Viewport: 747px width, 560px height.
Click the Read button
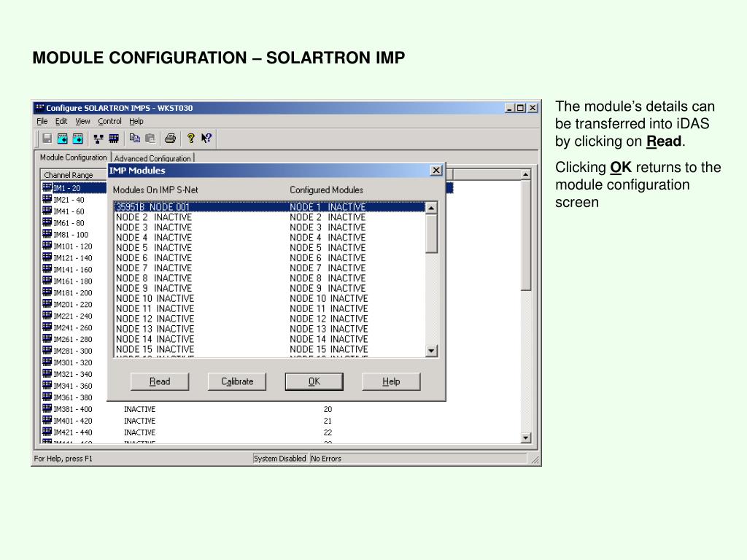point(160,381)
